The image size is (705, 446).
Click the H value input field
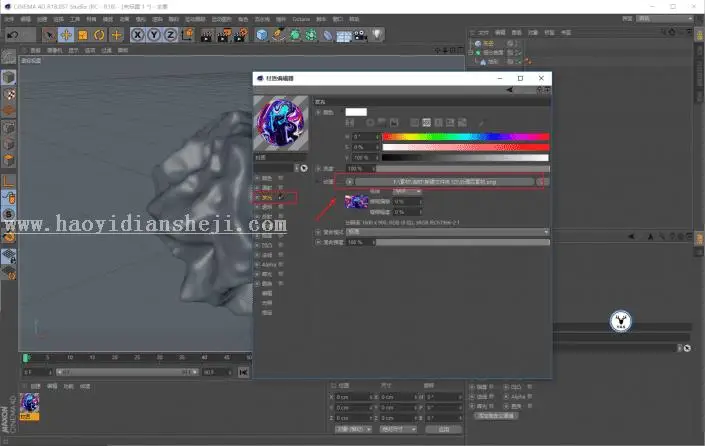[x=365, y=137]
